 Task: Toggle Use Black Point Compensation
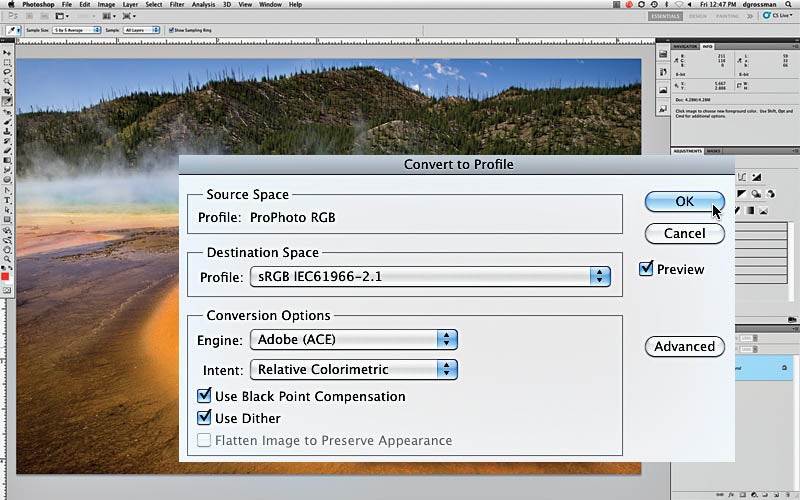[204, 395]
